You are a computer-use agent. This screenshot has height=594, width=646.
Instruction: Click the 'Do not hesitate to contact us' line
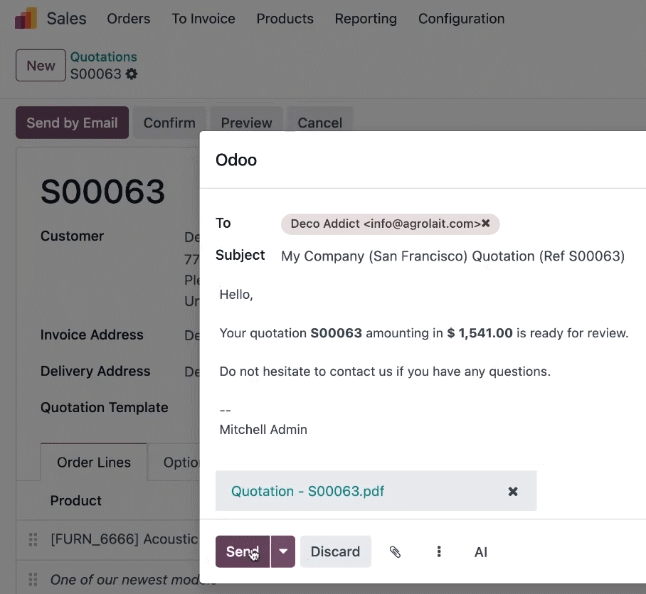point(385,372)
